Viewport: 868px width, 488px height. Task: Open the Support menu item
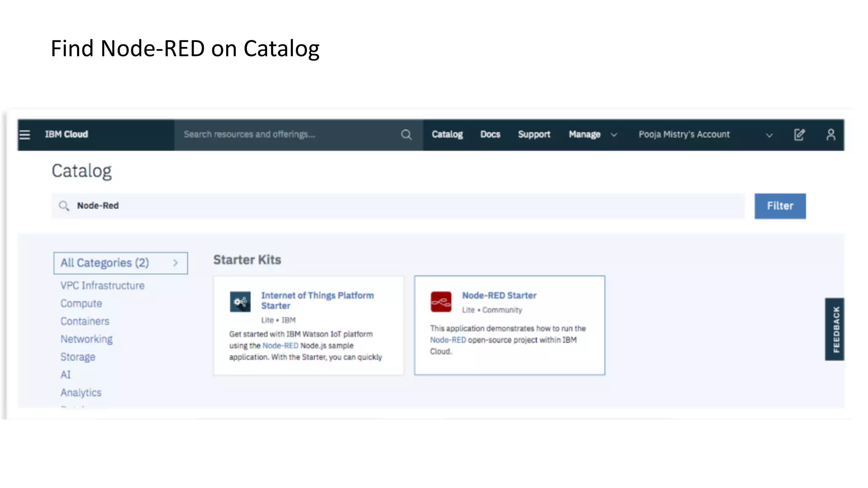click(x=534, y=135)
